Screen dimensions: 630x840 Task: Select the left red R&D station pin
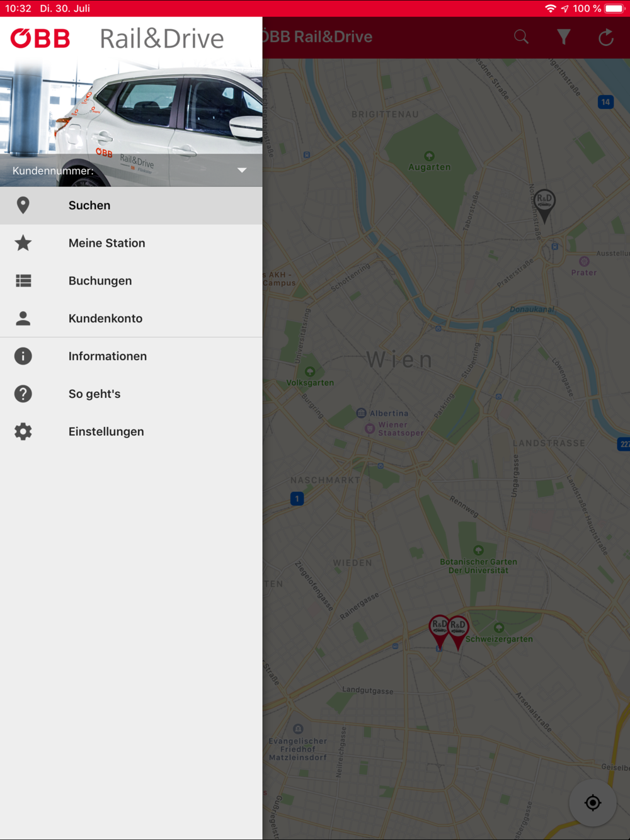(438, 632)
